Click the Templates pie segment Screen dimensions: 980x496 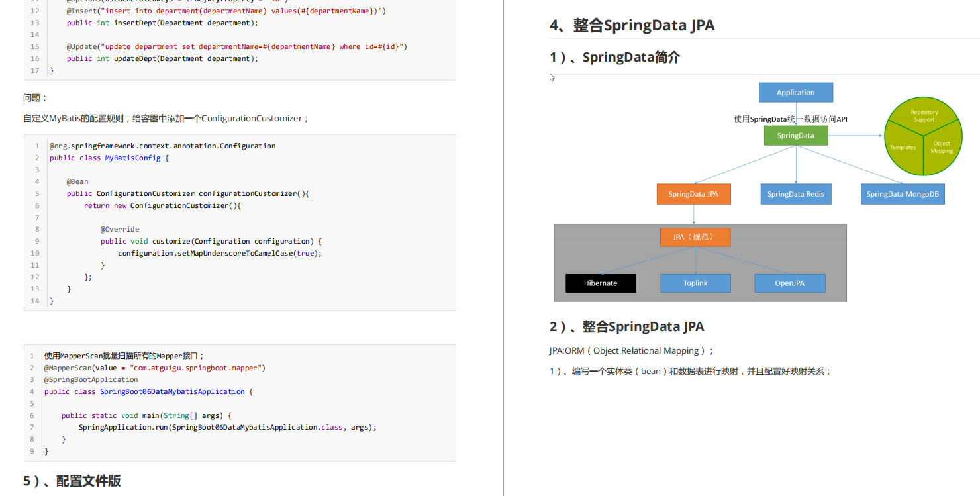(x=903, y=147)
